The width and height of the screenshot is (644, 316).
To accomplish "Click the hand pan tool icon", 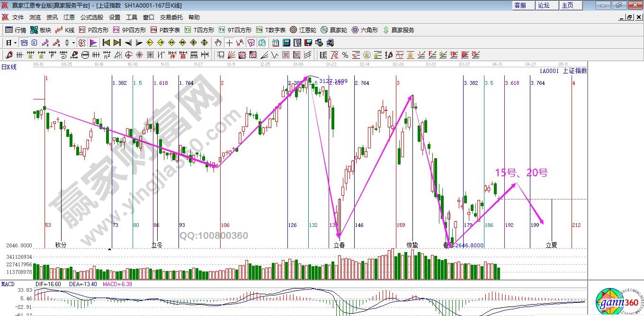I will click(x=218, y=43).
